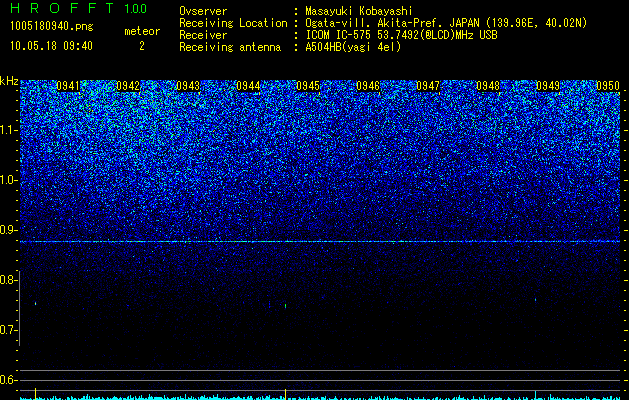
Task: Click the yellow detection marker near the left edge
Action: pyautogui.click(x=35, y=394)
